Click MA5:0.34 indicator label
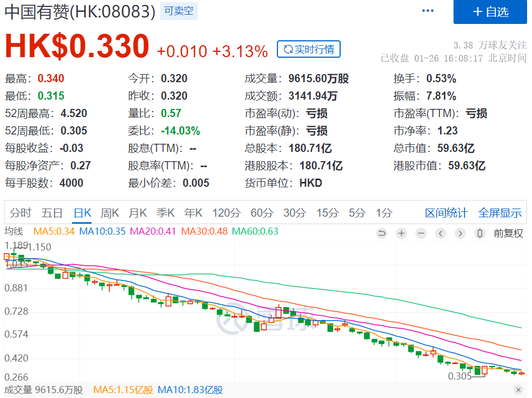The image size is (532, 398). coord(54,231)
